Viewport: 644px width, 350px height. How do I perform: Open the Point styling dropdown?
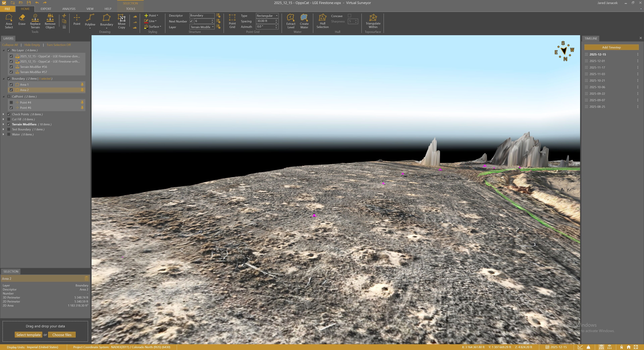(x=151, y=15)
